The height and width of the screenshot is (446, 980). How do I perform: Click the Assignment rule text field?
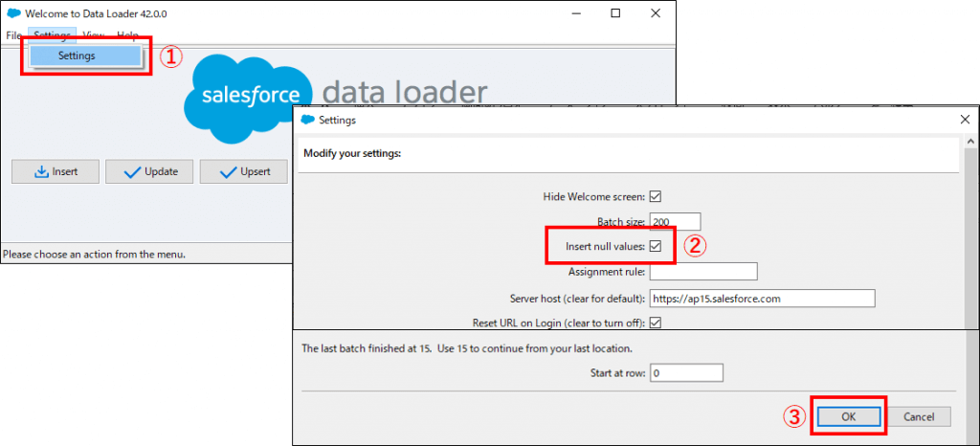coord(703,272)
